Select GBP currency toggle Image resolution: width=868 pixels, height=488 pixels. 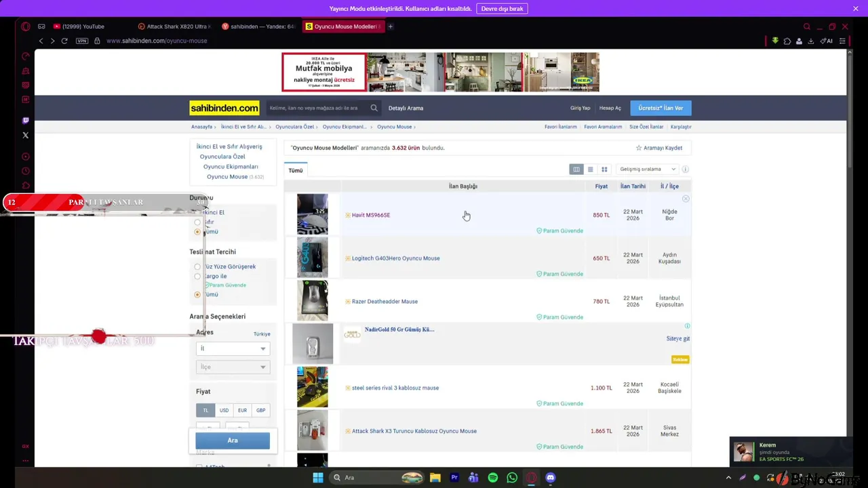[x=260, y=410]
